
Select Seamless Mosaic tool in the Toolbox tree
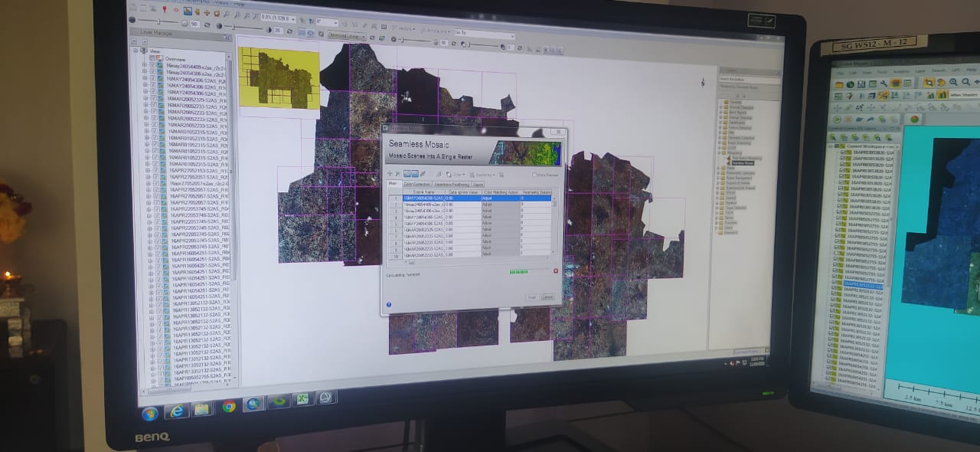tap(743, 163)
